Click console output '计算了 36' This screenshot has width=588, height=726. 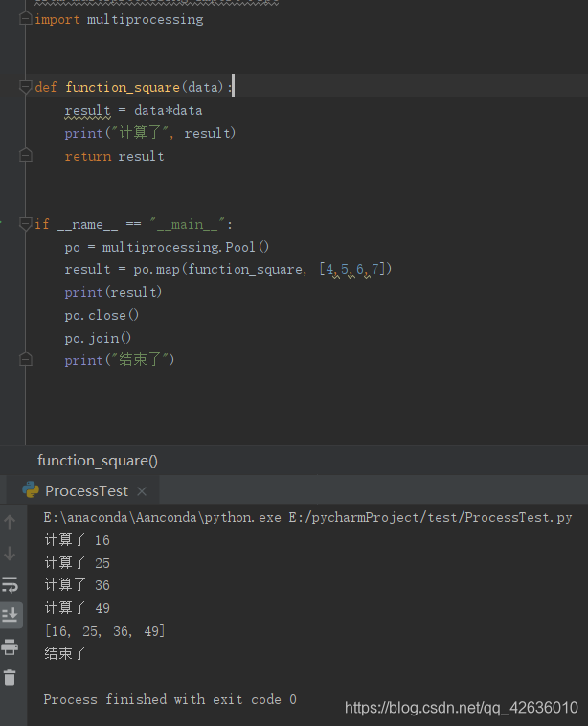(x=77, y=585)
